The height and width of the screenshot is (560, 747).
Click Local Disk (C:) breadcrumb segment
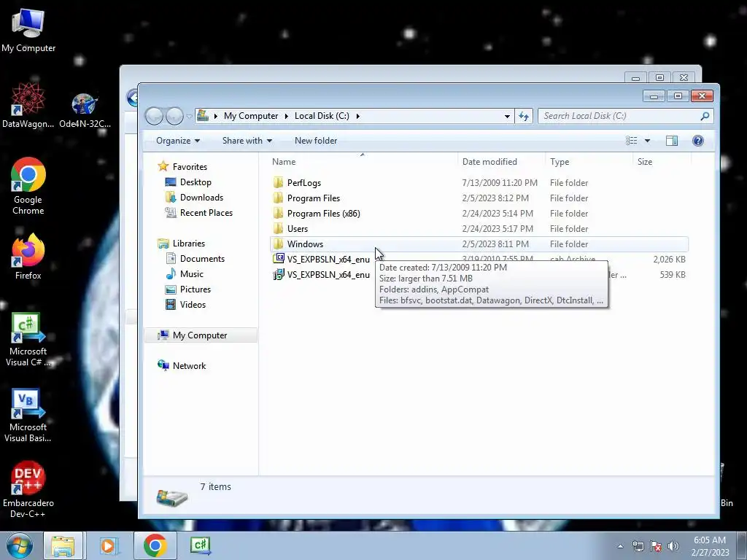tap(322, 116)
